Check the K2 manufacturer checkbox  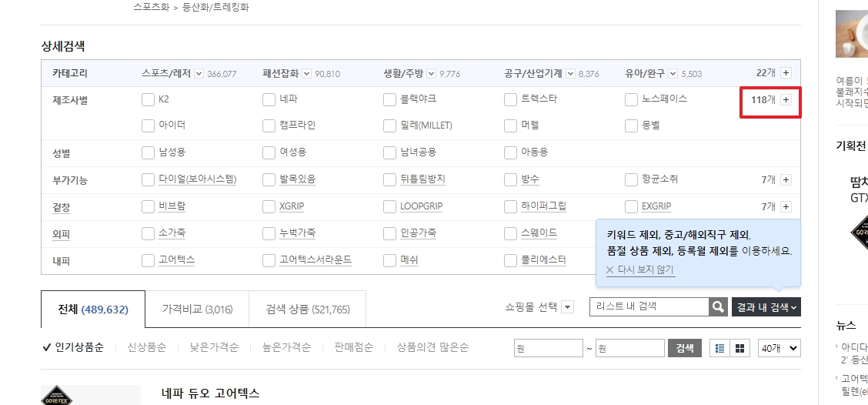148,100
